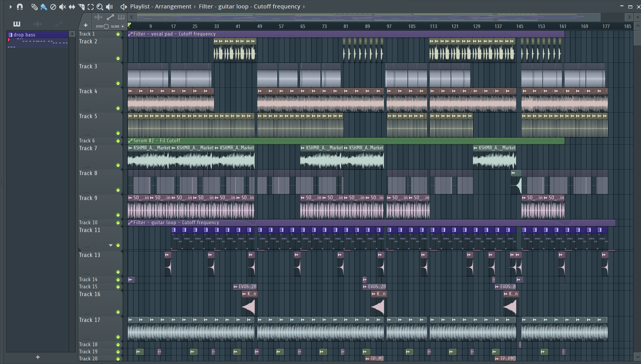Select the Draw pencil tool
Screen dimensions: 641x364
(x=34, y=7)
